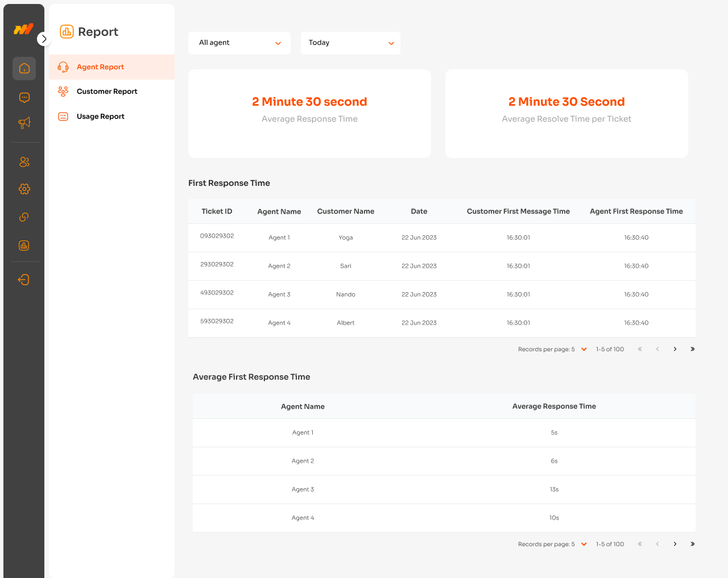Expand the sidebar with the arrow button
This screenshot has height=578, width=728.
point(44,39)
